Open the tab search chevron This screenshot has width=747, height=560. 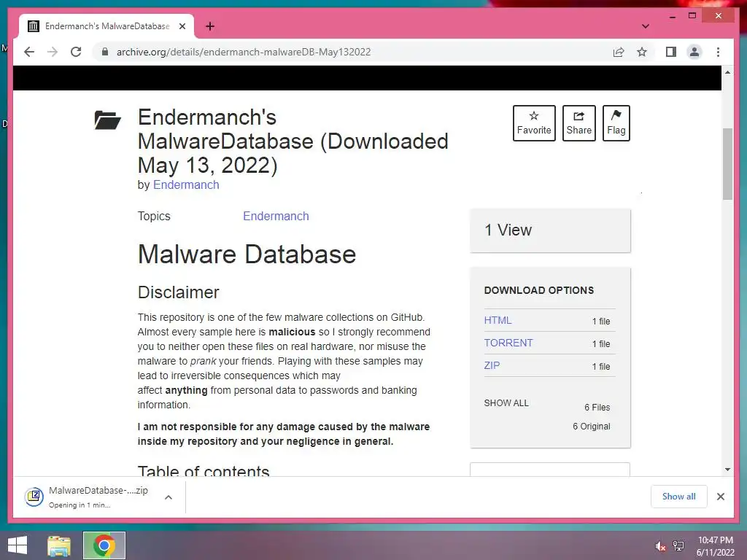pos(645,26)
